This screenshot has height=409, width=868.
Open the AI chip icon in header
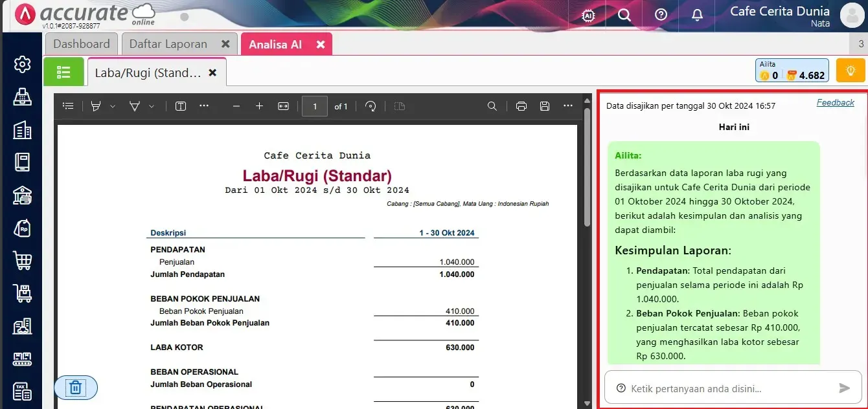coord(588,15)
